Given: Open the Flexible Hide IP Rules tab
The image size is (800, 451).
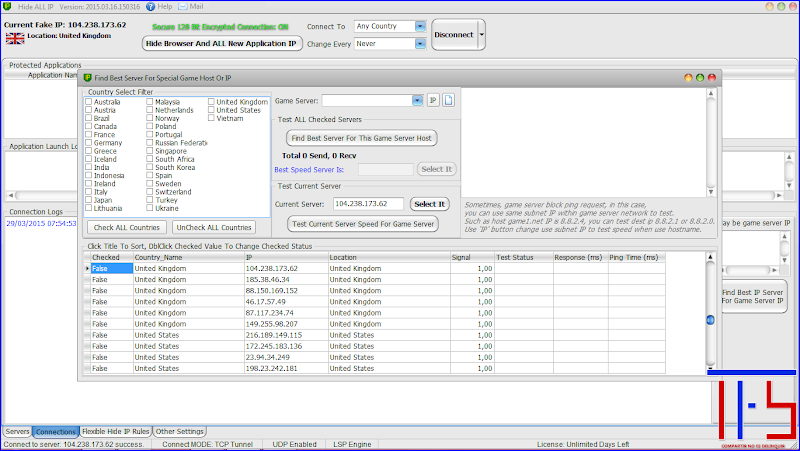Looking at the screenshot, I should tap(116, 432).
